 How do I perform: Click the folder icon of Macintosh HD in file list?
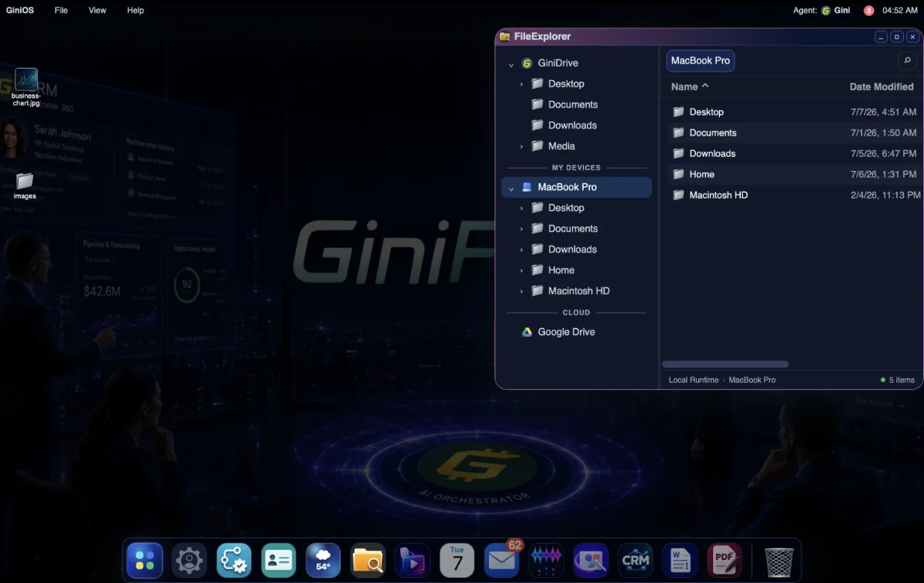[x=678, y=195]
